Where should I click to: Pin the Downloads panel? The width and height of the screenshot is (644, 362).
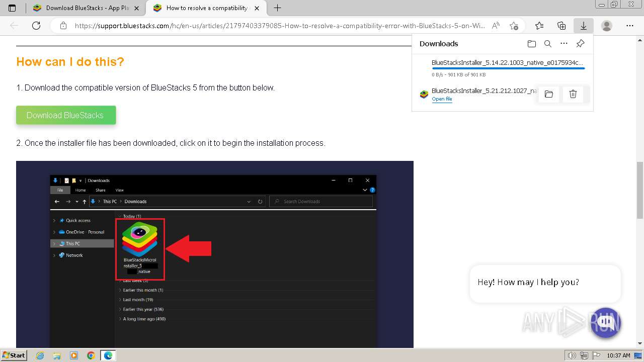[x=580, y=44]
